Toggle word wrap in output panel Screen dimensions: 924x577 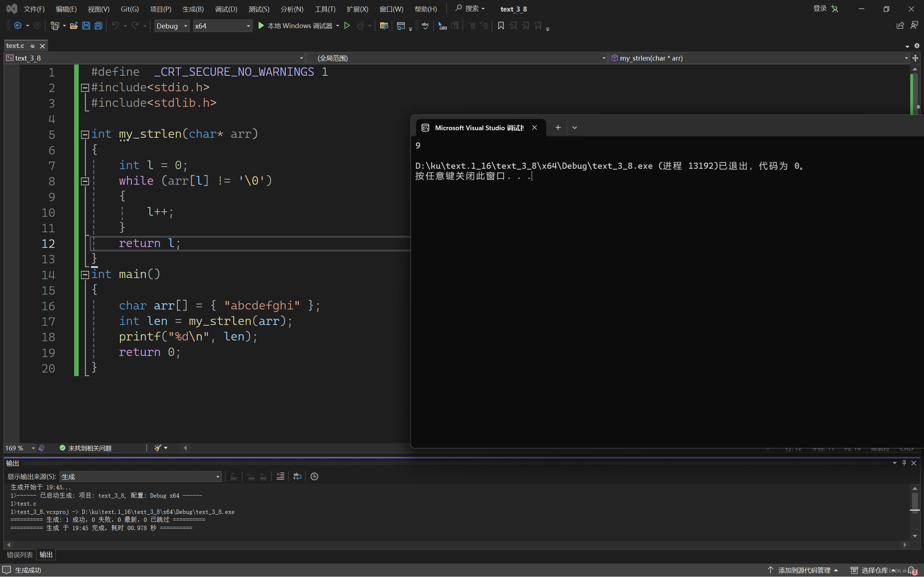[297, 476]
